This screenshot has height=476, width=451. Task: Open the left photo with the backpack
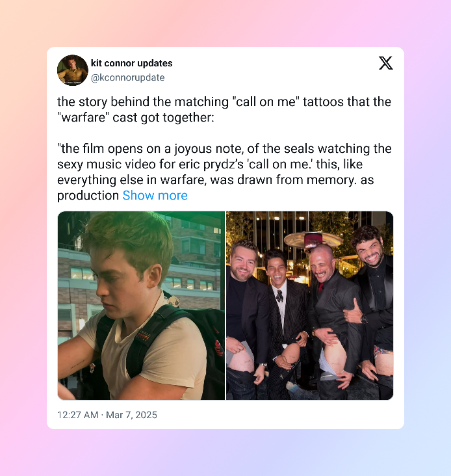(x=141, y=306)
